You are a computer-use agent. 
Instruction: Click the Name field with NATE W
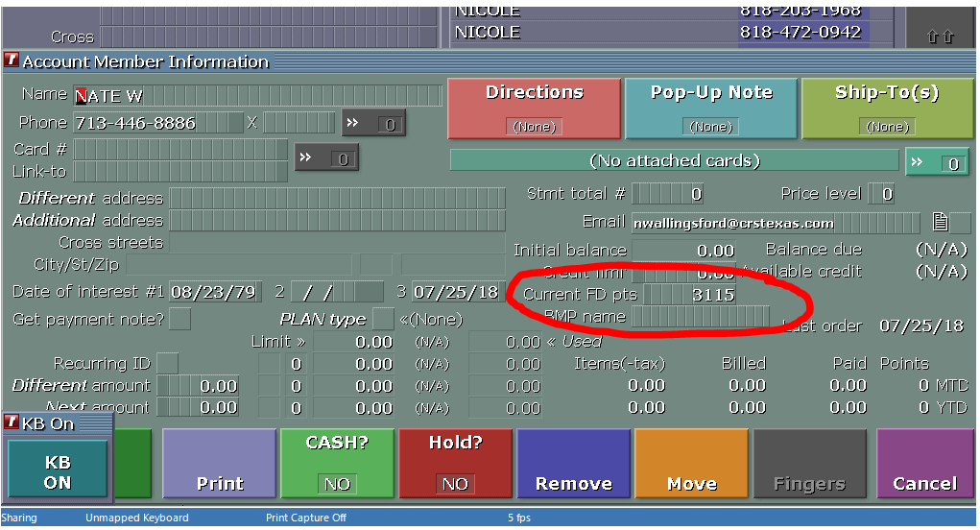tap(257, 96)
